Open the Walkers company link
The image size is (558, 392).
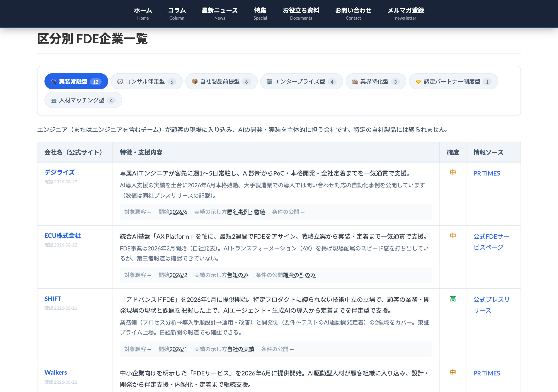(x=56, y=372)
